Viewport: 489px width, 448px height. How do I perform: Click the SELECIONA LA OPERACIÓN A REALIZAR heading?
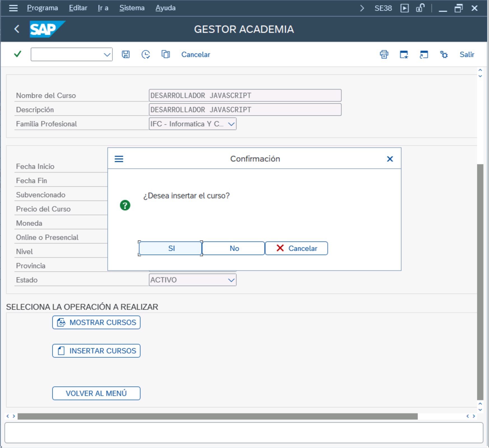pyautogui.click(x=82, y=307)
